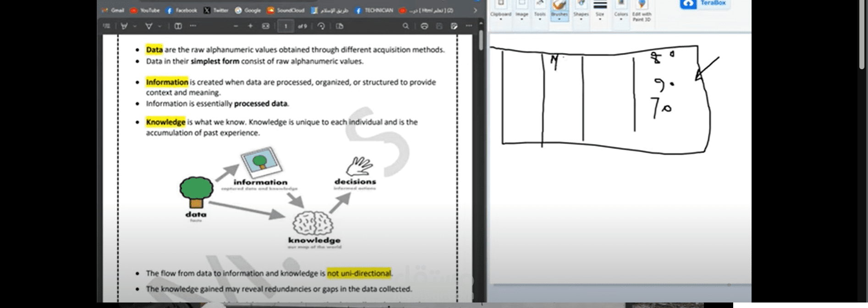The width and height of the screenshot is (868, 308).
Task: Click the 'of 9' page count text
Action: tap(303, 26)
